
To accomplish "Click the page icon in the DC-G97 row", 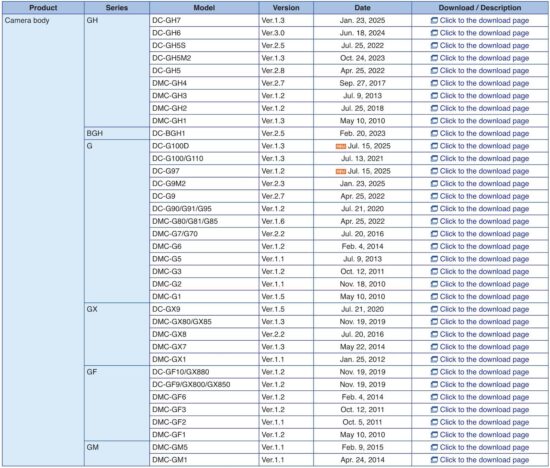I will (x=434, y=171).
